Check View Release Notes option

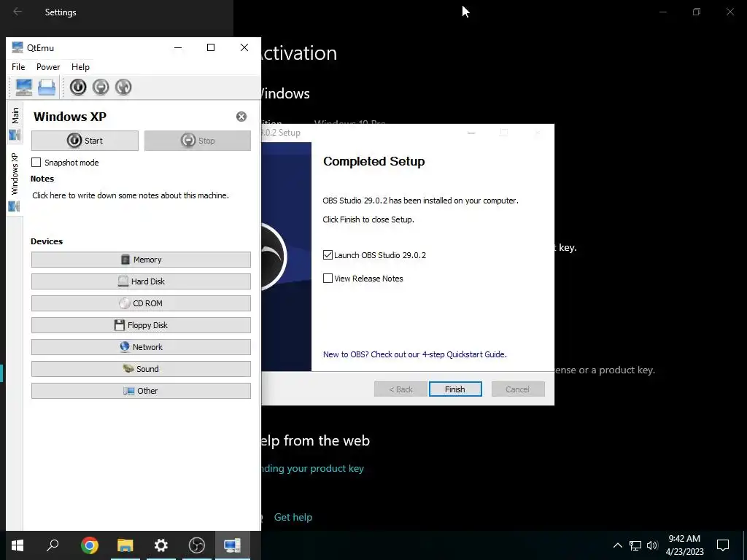[x=328, y=278]
